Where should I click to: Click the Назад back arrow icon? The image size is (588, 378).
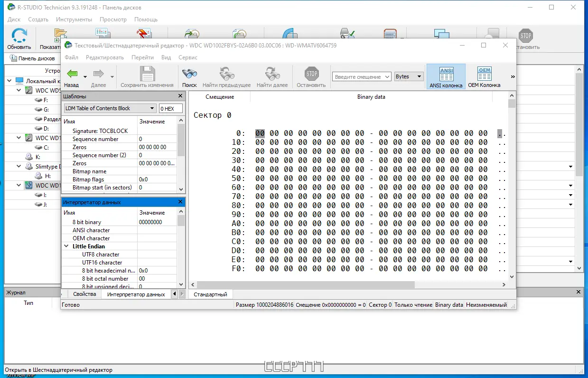point(72,74)
